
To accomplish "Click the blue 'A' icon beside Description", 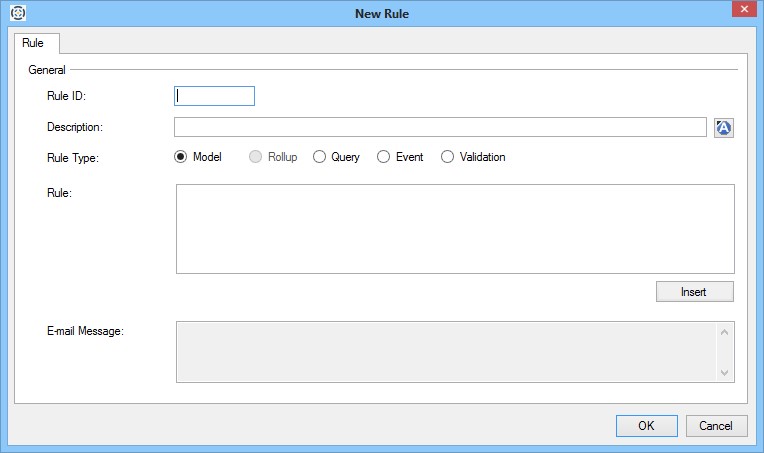I will (x=724, y=127).
